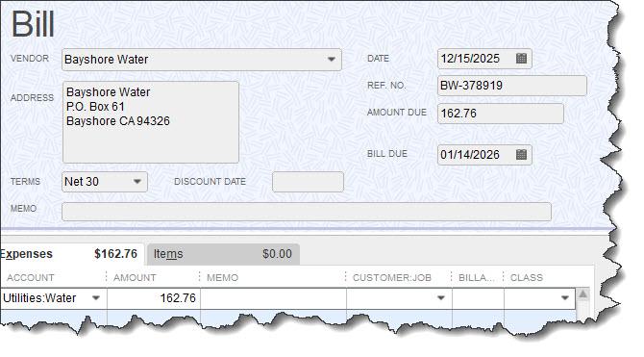644x357 pixels.
Task: Click the empty bill Memo field
Action: coord(307,212)
